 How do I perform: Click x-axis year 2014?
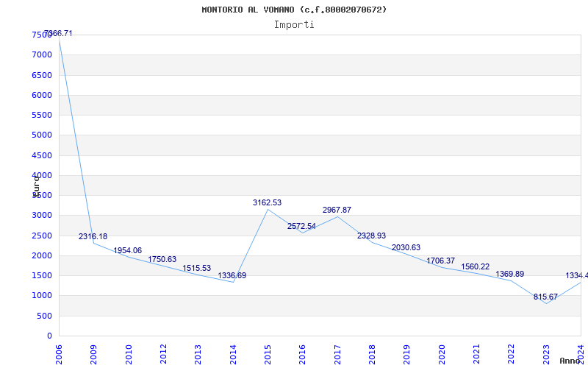tap(233, 354)
